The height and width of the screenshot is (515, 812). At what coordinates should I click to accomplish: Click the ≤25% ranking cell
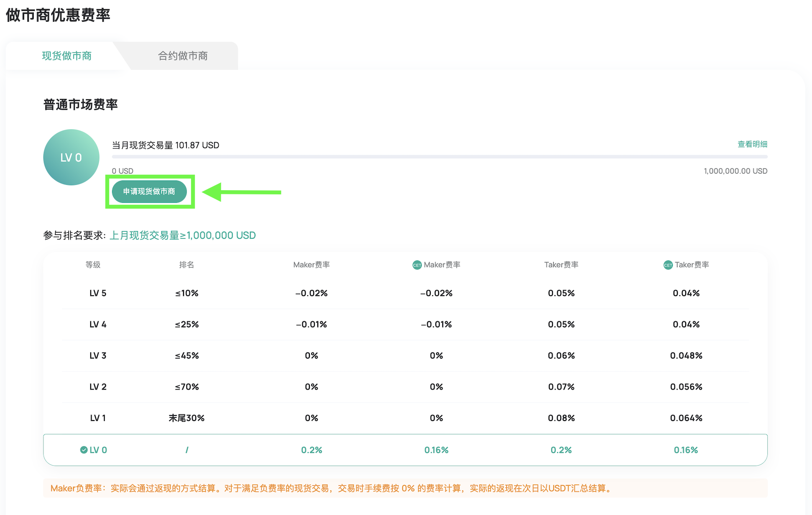click(x=186, y=324)
